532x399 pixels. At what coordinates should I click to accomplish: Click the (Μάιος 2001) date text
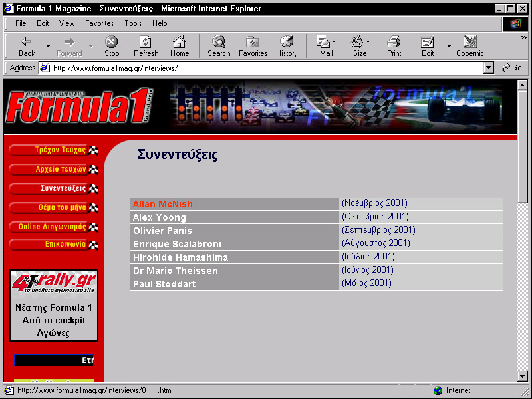(x=367, y=283)
